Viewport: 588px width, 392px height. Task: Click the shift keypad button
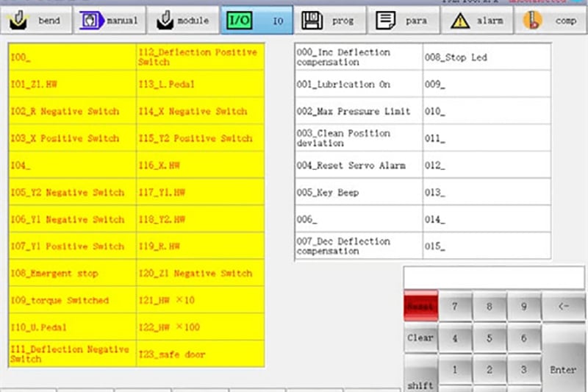tap(420, 375)
